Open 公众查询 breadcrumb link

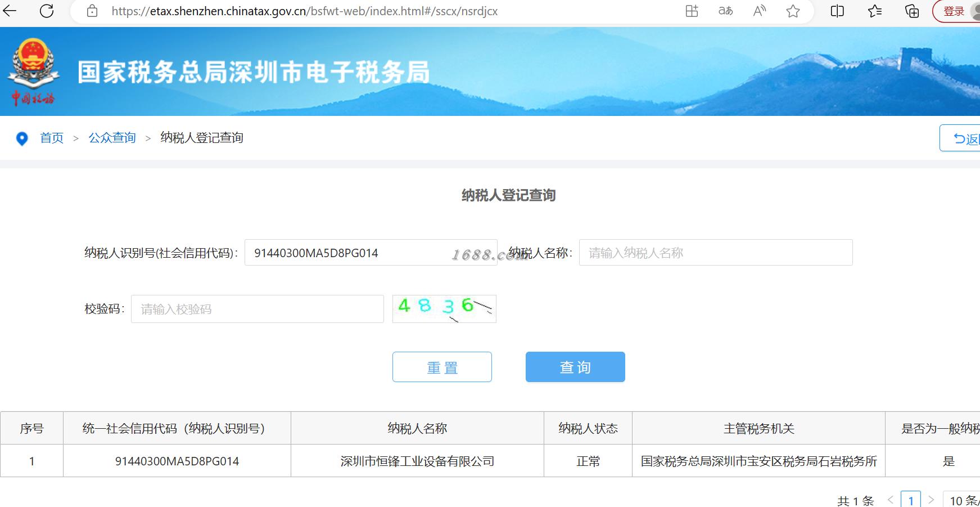click(112, 138)
